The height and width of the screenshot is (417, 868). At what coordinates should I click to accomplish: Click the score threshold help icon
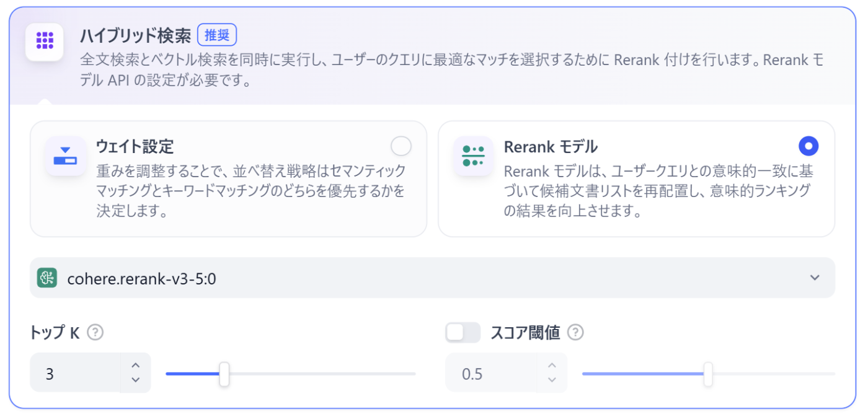[x=575, y=333]
